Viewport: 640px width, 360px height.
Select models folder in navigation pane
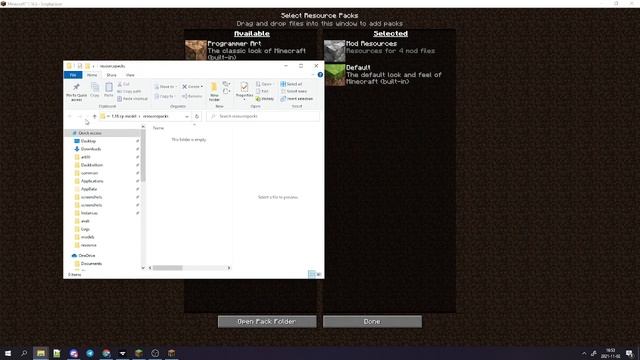pos(87,237)
